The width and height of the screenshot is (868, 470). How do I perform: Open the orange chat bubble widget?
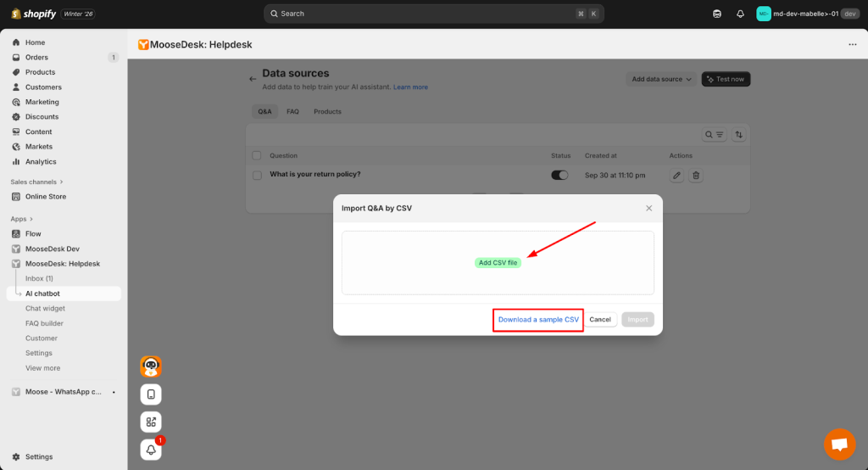tap(839, 444)
